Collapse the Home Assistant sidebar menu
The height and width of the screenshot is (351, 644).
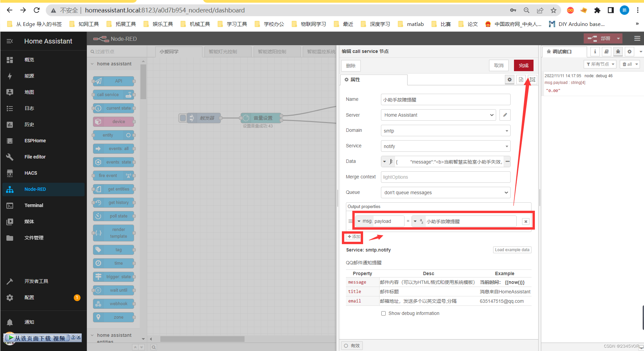(10, 41)
